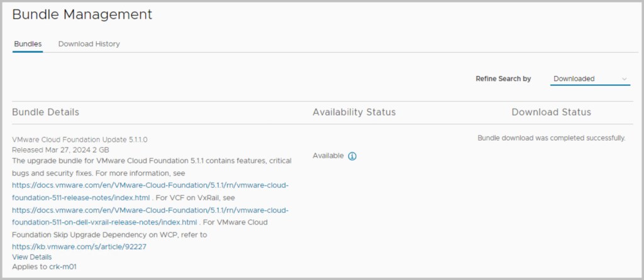Screen dimensions: 644x280
Task: Switch to the Bundles tab
Action: coord(28,44)
